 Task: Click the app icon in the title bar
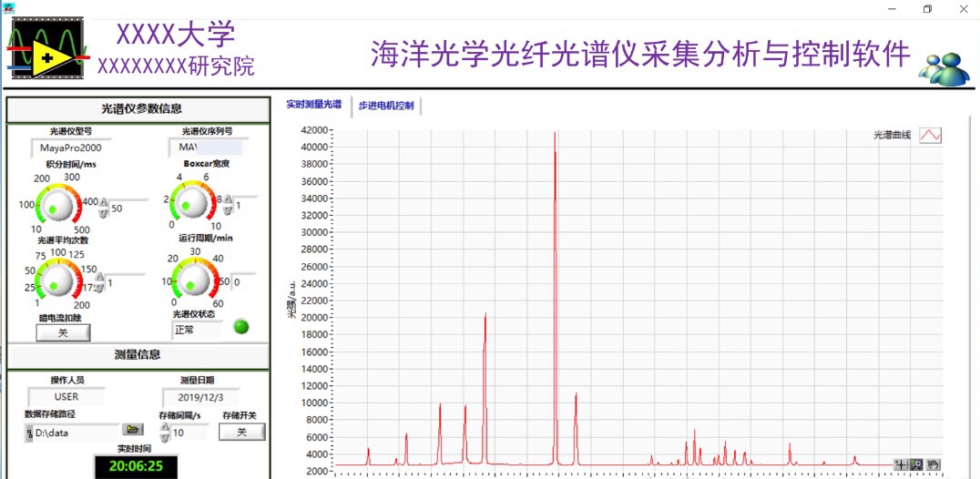tap(9, 9)
